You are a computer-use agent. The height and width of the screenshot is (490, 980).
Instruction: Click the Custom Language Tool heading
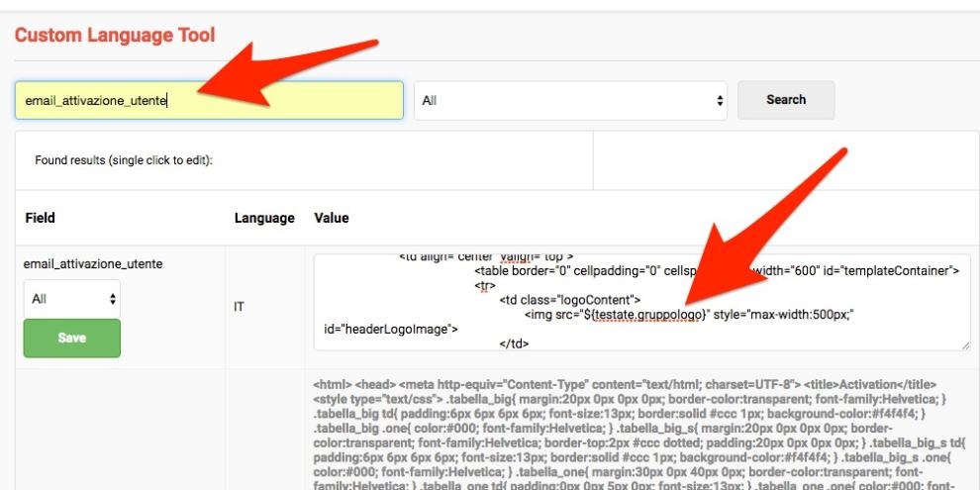pos(115,37)
